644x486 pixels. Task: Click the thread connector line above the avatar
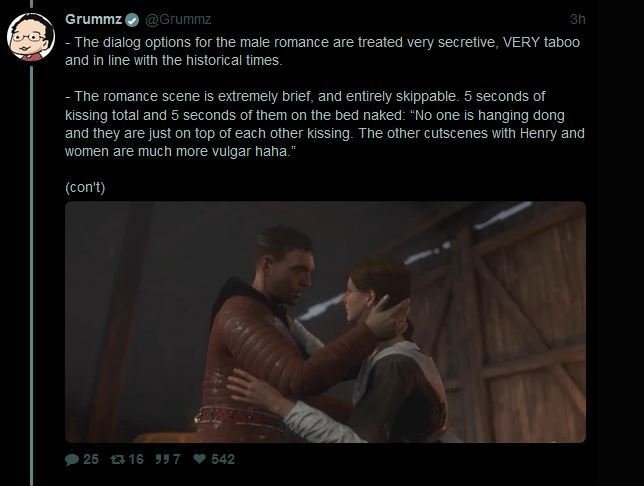[32, 5]
